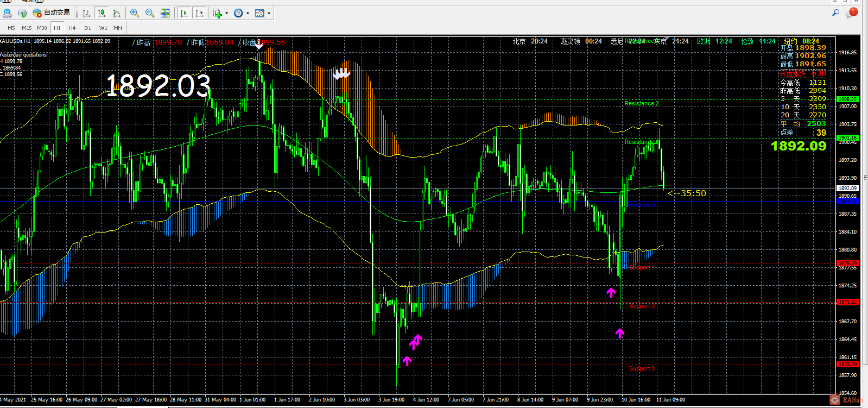
Task: Click the 惠灵顿 00:24 clock
Action: [581, 41]
